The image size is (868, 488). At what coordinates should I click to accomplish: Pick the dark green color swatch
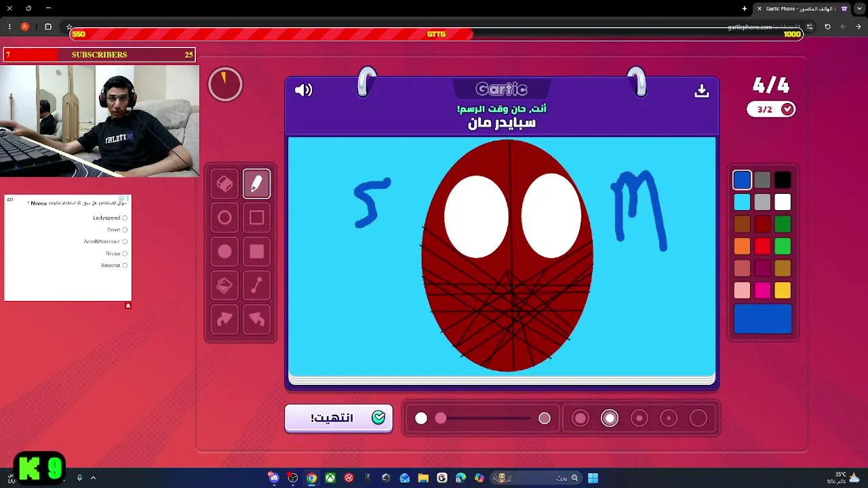coord(783,224)
